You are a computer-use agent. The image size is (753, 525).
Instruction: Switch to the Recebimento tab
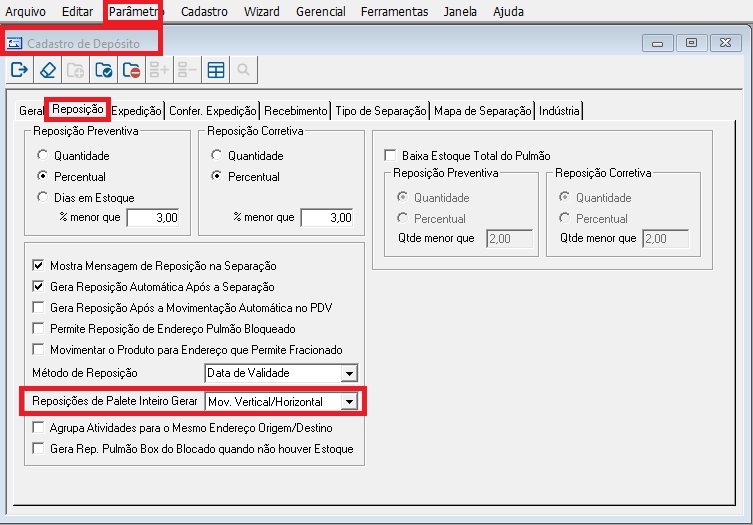295,111
